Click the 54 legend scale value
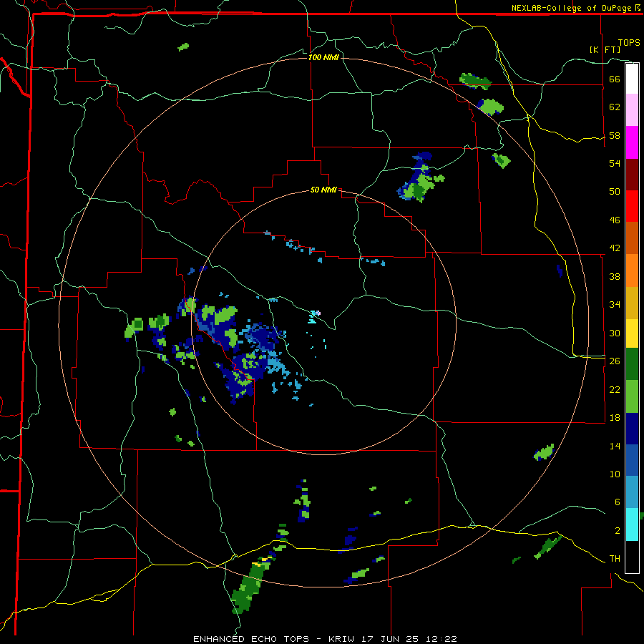644x644 pixels. [615, 163]
